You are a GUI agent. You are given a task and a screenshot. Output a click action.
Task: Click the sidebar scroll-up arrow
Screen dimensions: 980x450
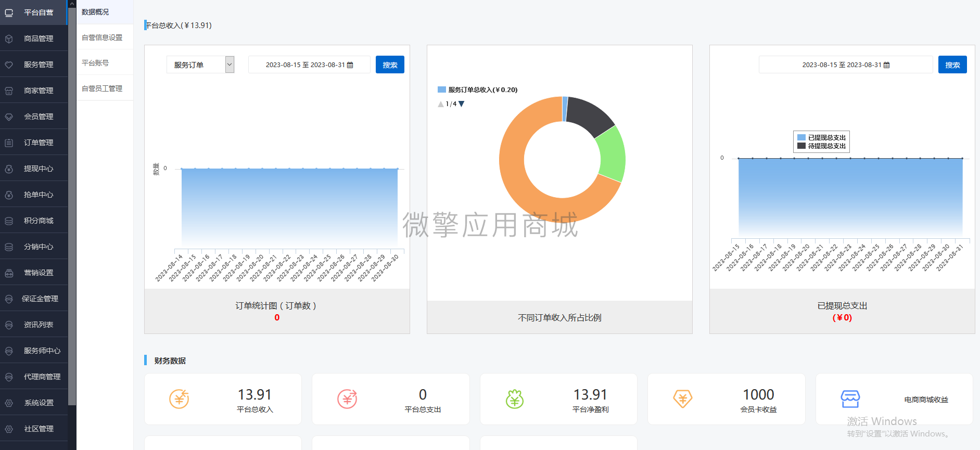[72, 4]
